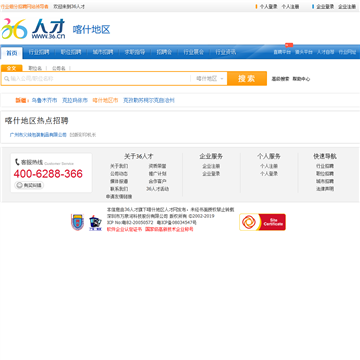Open 帮助中心 next to search button
The width and height of the screenshot is (360, 360).
coord(301,79)
